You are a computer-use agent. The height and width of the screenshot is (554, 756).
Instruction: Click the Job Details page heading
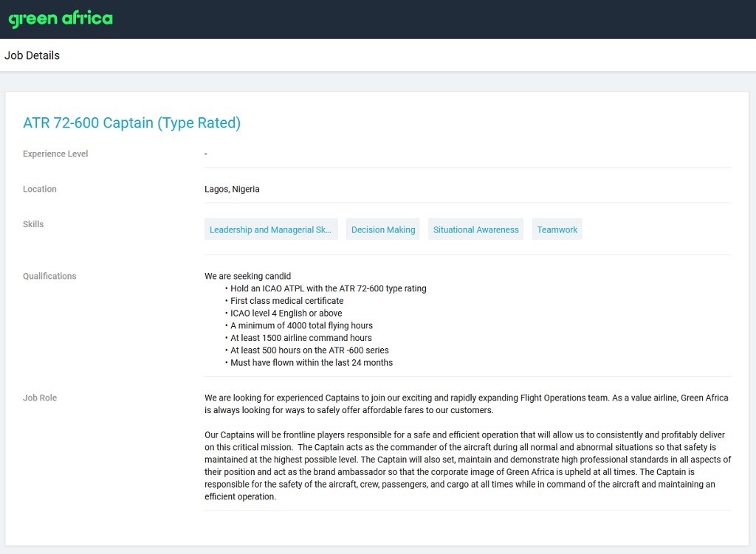(32, 55)
